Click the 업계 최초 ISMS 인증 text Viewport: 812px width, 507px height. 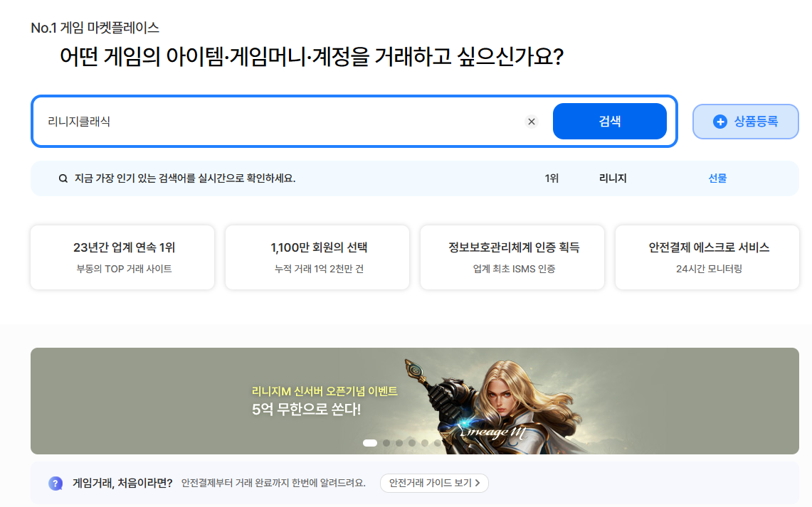[x=514, y=269]
